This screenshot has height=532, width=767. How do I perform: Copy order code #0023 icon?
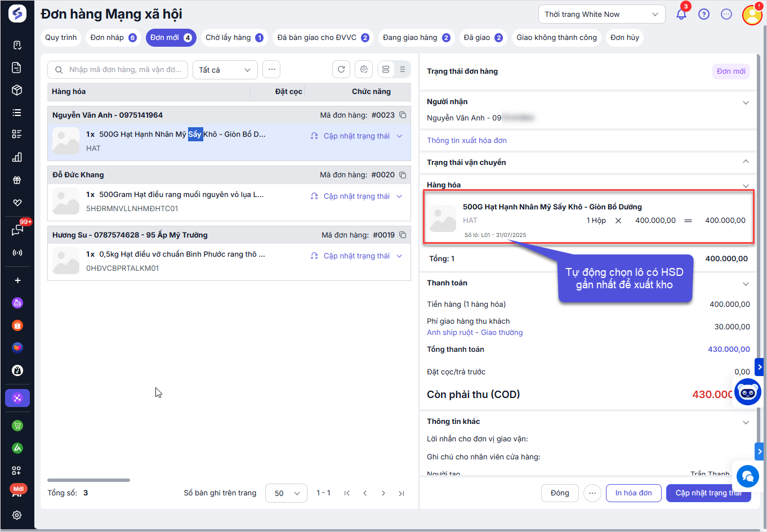tap(403, 115)
